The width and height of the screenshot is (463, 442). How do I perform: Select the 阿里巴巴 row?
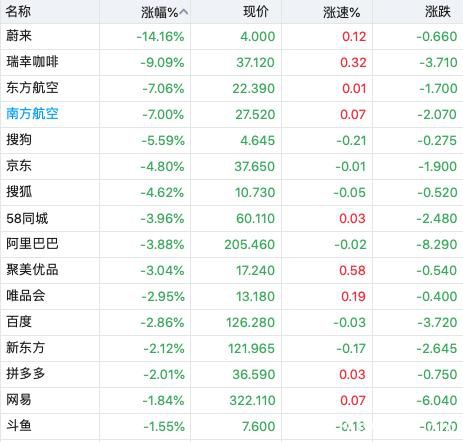231,244
